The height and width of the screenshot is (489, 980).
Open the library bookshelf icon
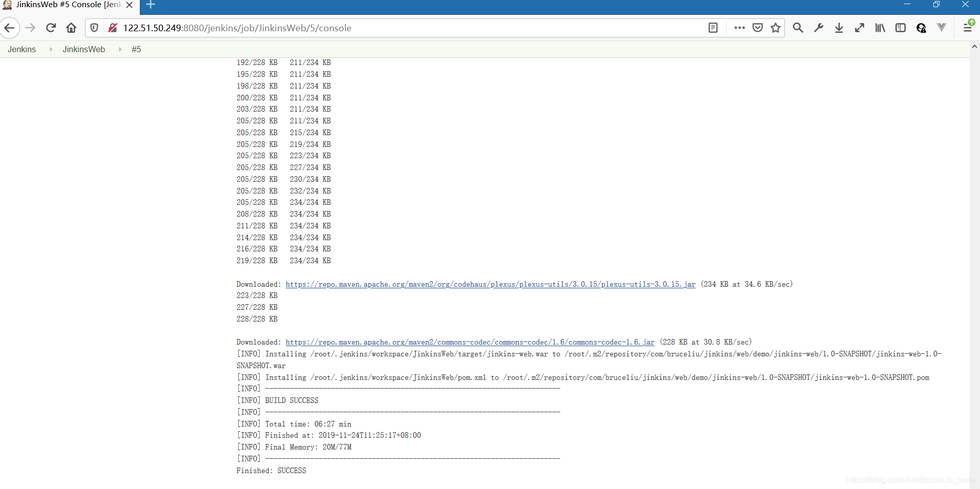click(880, 28)
